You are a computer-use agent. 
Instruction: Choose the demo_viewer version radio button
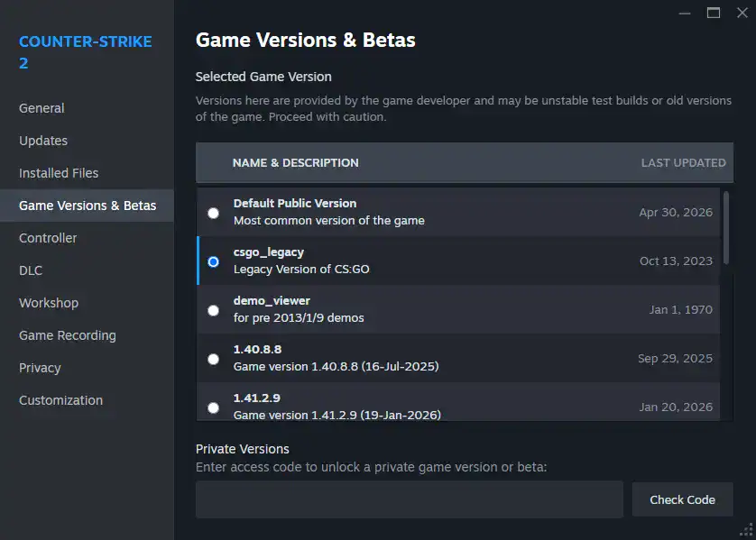213,310
